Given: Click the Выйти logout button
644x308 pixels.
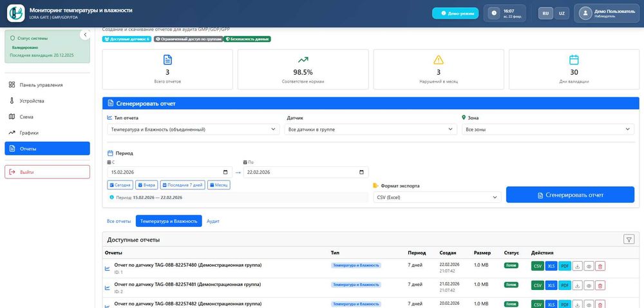Looking at the screenshot, I should (47, 172).
